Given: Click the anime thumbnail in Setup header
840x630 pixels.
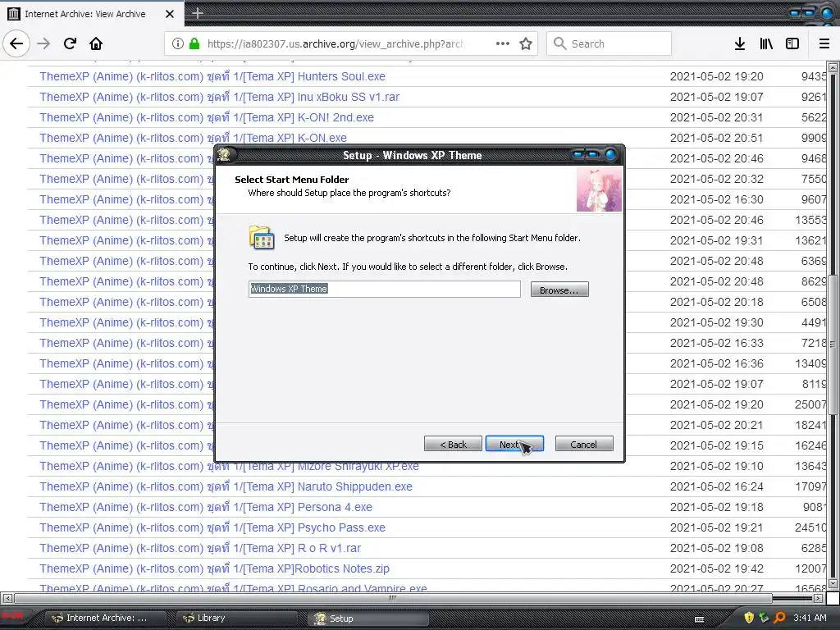Looking at the screenshot, I should 599,189.
